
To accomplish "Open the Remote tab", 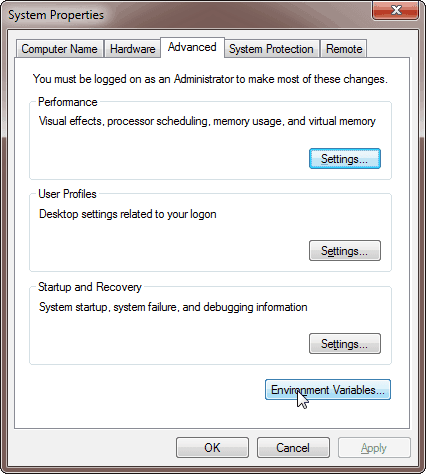I will click(x=344, y=49).
